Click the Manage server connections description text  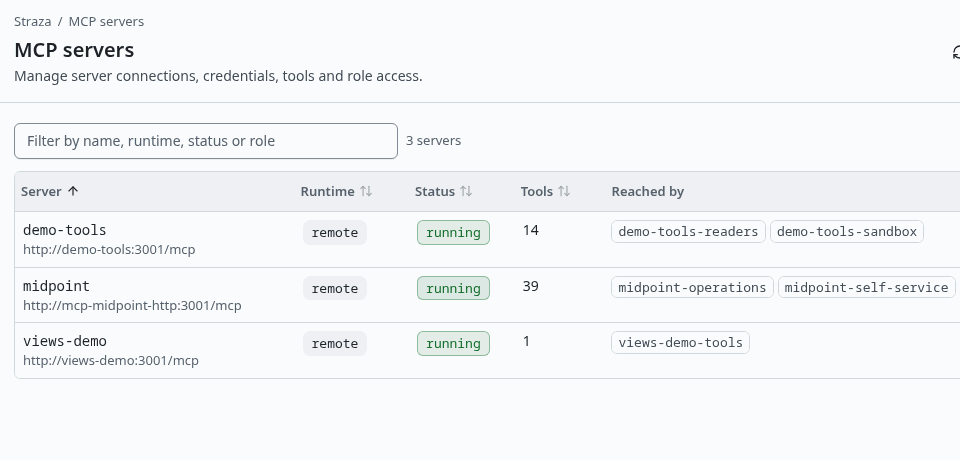point(219,76)
